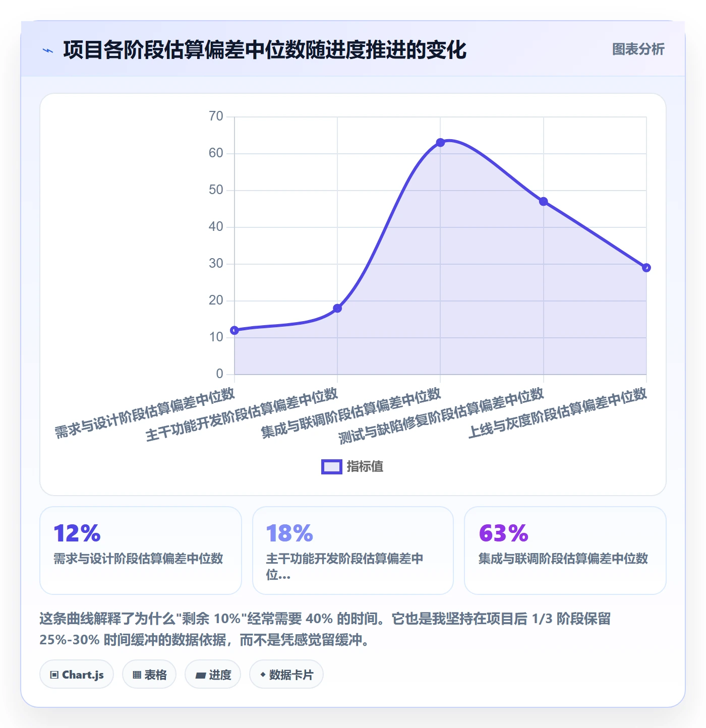This screenshot has height=728, width=706.
Task: Click truncated 主干功能开发阶段 card label
Action: pos(344,567)
